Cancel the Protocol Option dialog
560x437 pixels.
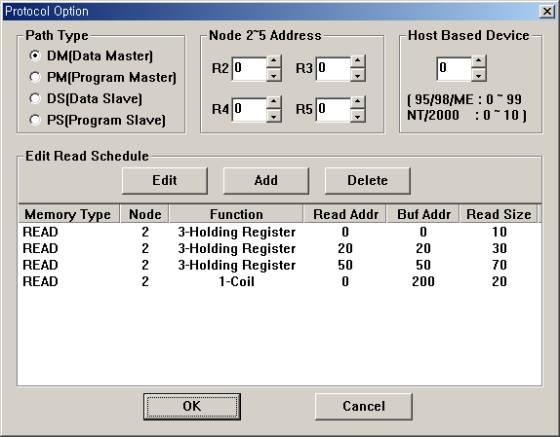[x=364, y=406]
